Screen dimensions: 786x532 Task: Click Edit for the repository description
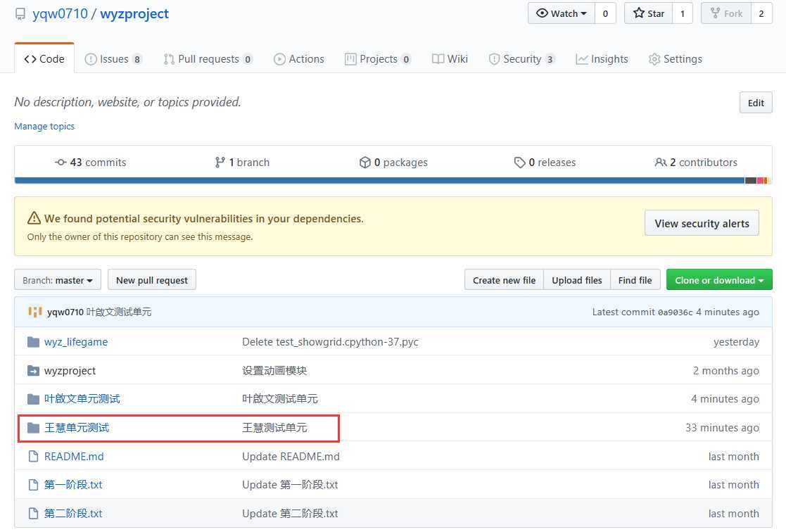click(756, 103)
